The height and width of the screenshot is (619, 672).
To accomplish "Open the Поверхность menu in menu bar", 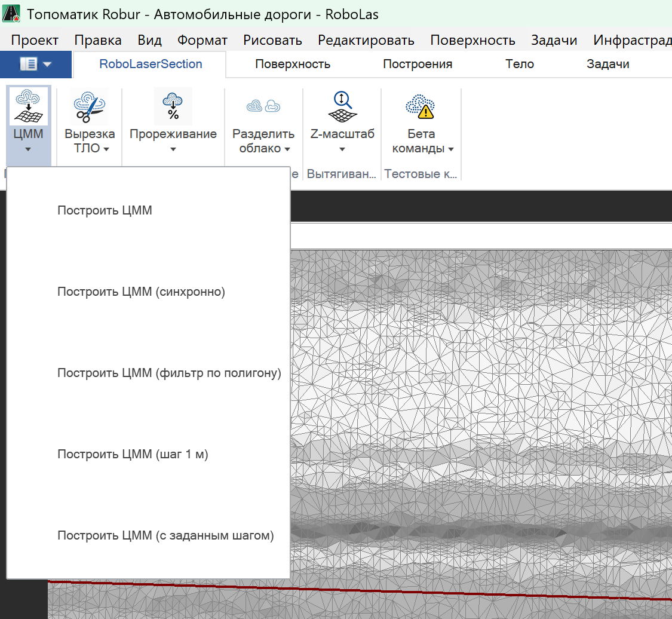I will 472,40.
